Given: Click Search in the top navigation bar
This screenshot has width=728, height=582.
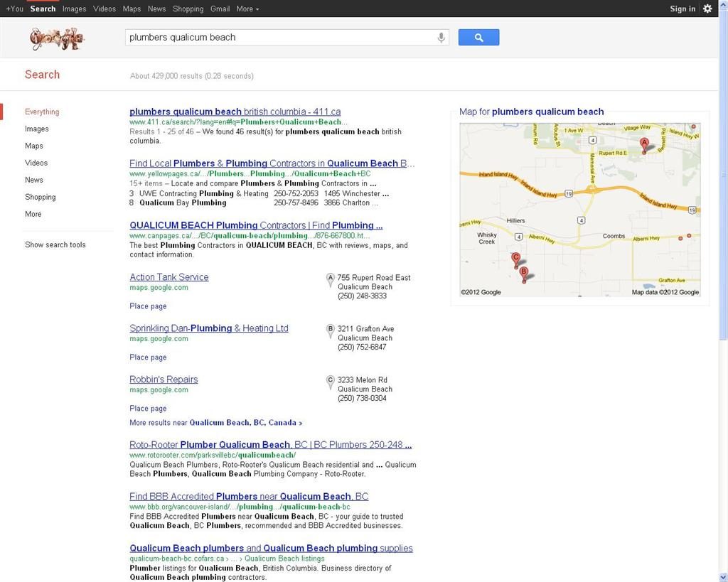Looking at the screenshot, I should (x=43, y=9).
